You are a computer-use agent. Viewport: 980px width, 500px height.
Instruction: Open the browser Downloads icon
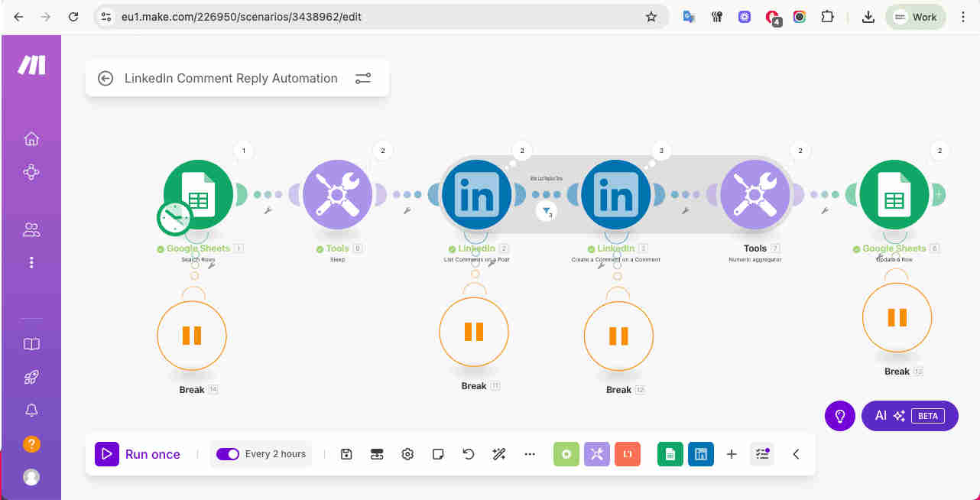868,17
